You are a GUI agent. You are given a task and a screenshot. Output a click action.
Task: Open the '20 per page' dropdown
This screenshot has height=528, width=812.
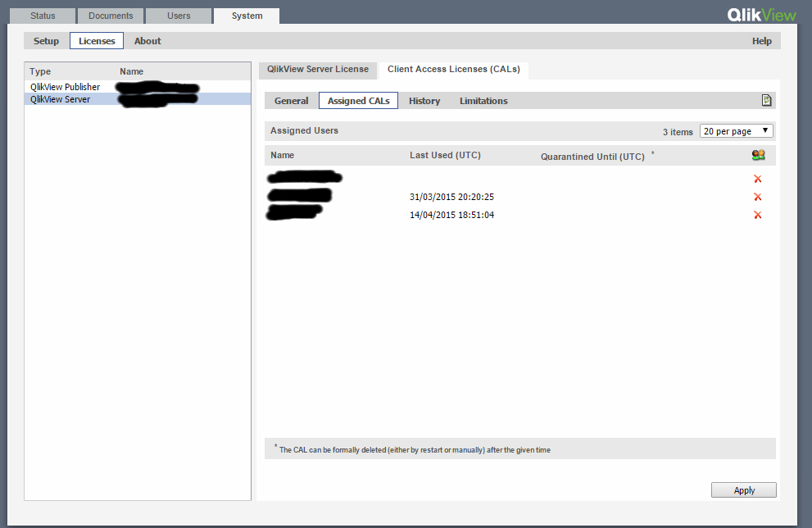[737, 131]
